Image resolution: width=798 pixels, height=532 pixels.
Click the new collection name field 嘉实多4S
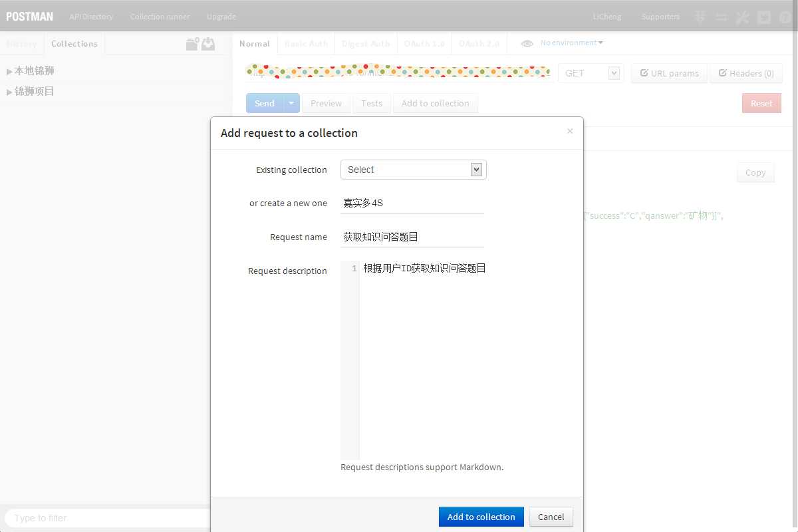[x=412, y=203]
